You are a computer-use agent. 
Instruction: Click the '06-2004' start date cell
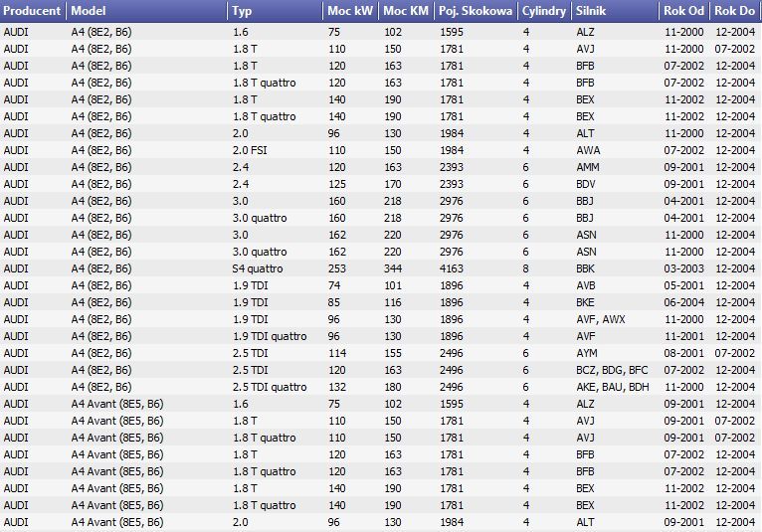click(683, 302)
